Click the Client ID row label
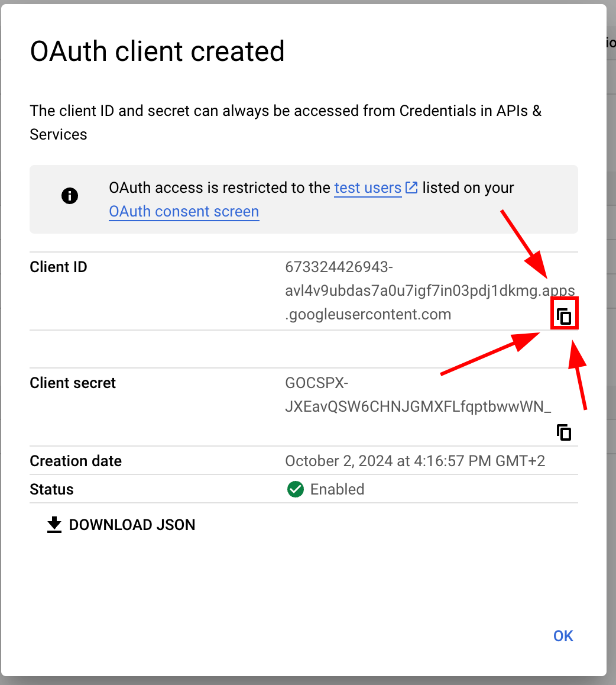Viewport: 616px width, 685px height. click(x=58, y=267)
